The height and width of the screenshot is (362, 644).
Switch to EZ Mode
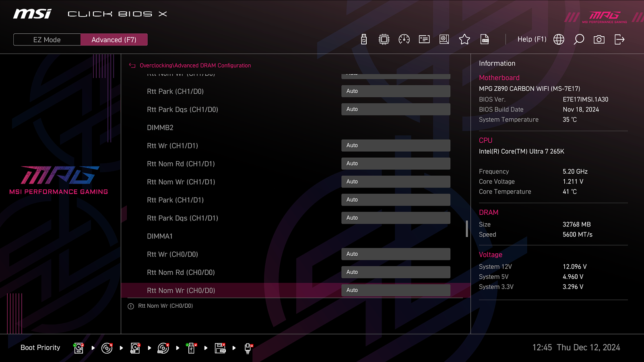pos(47,40)
